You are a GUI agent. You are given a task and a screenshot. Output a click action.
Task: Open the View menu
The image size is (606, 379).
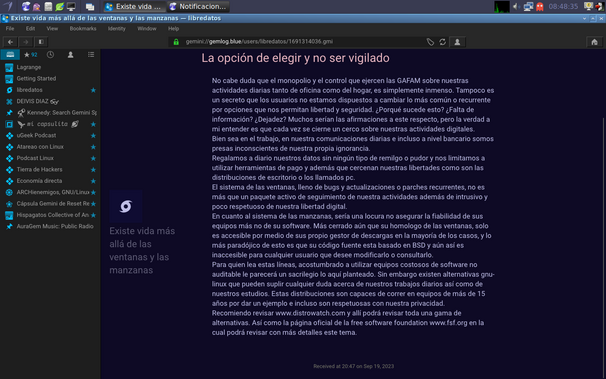point(52,29)
